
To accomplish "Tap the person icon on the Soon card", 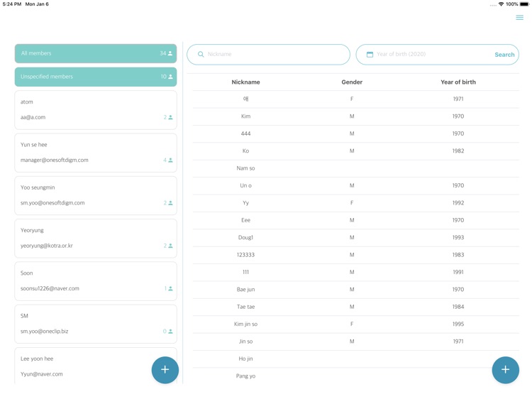I will click(170, 289).
